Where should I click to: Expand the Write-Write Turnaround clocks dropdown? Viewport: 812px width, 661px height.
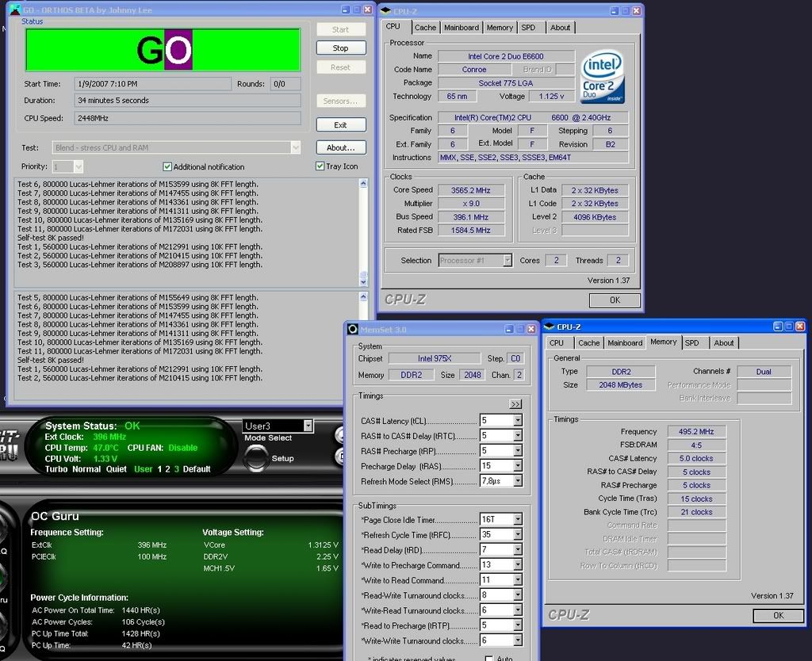tap(517, 640)
